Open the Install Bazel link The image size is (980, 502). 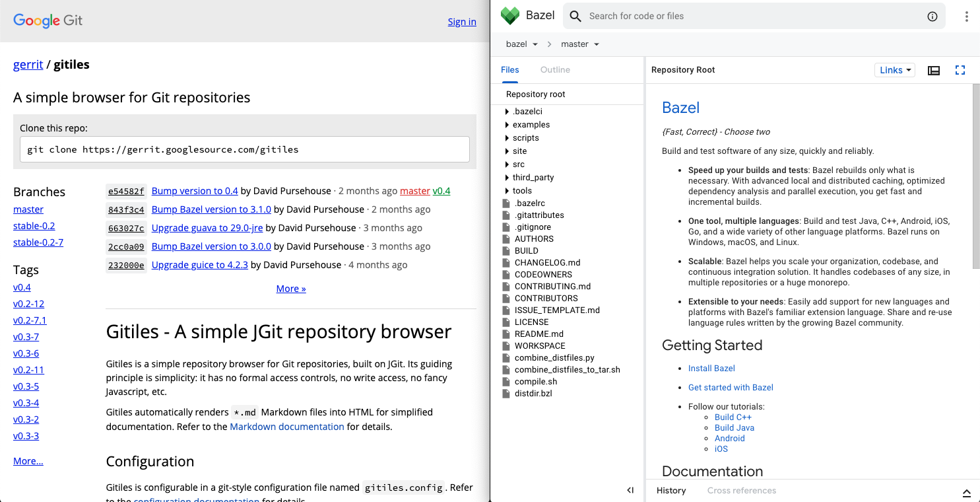711,369
